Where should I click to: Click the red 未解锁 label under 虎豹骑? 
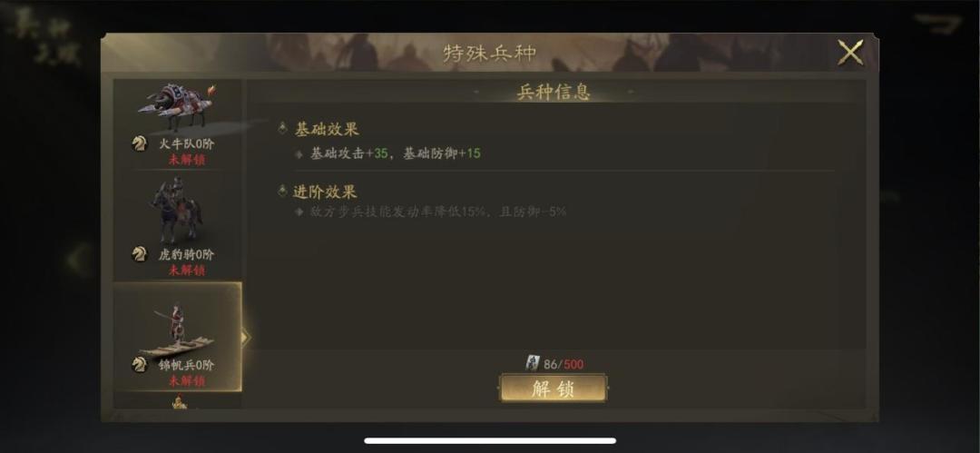coord(186,271)
